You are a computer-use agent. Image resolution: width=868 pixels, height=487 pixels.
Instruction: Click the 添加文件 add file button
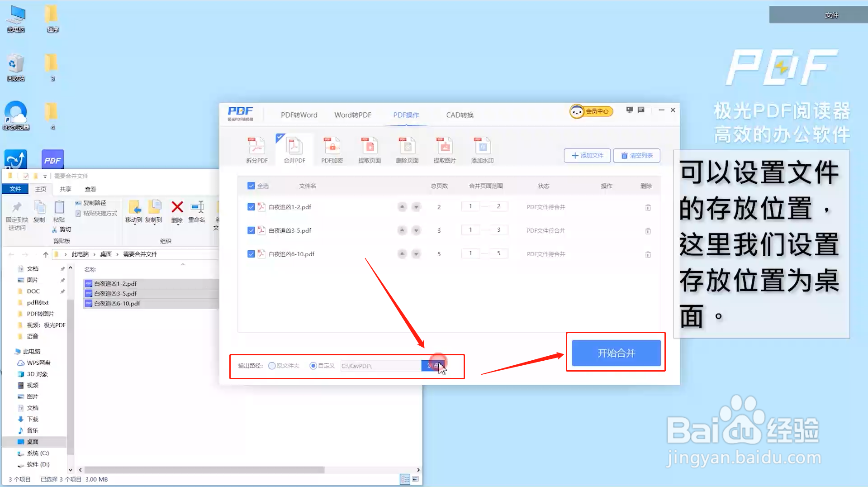click(587, 155)
